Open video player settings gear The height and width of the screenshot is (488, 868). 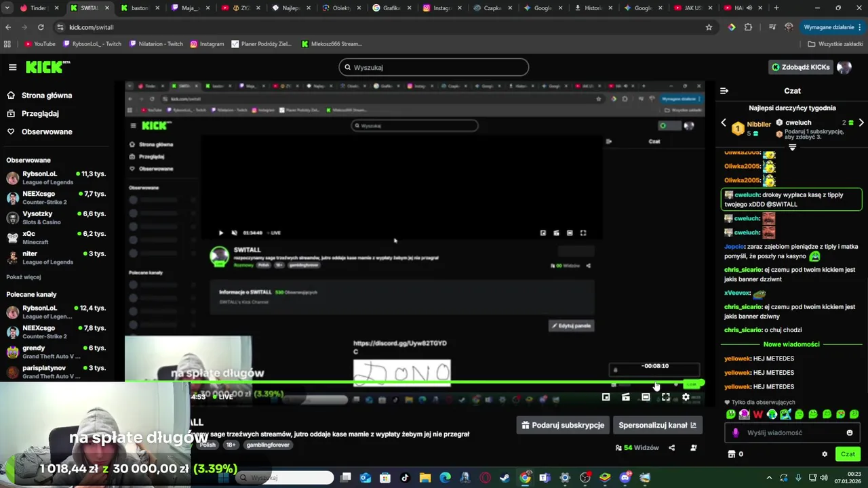click(x=686, y=397)
